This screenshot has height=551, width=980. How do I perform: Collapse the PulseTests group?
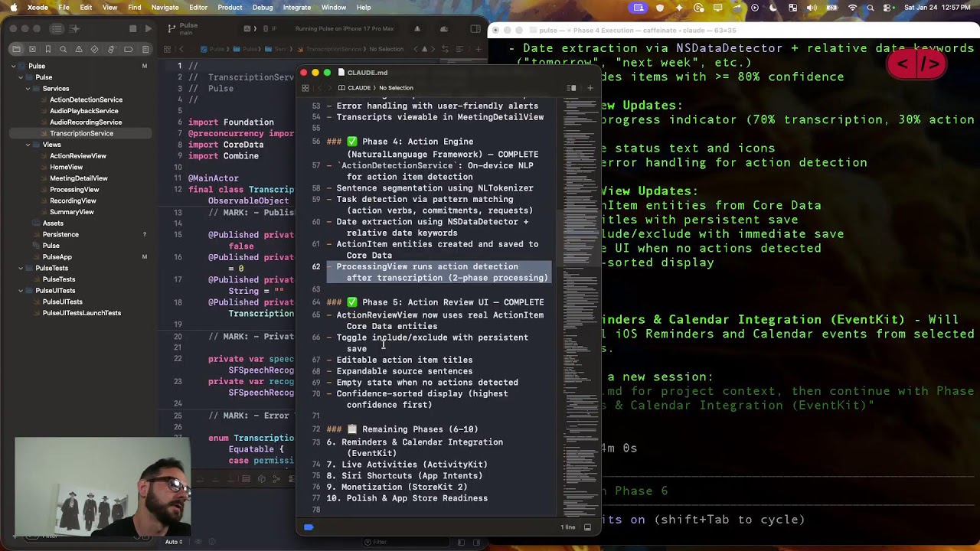pos(21,269)
